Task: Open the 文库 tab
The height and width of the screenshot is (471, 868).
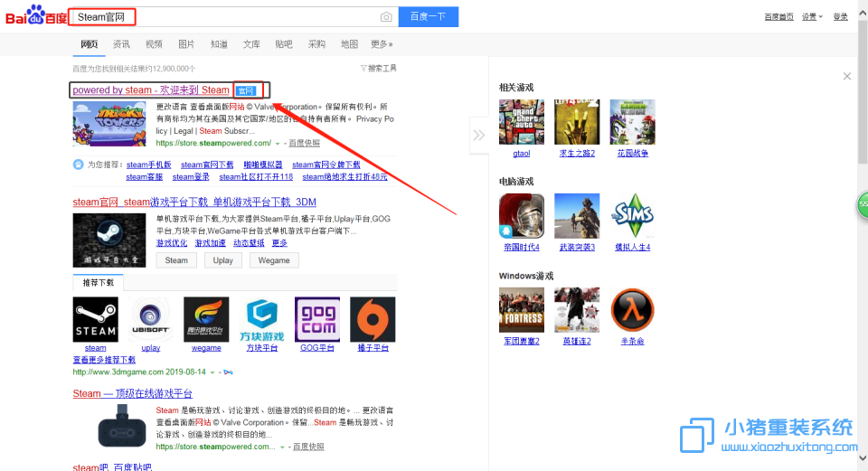Action: (251, 44)
